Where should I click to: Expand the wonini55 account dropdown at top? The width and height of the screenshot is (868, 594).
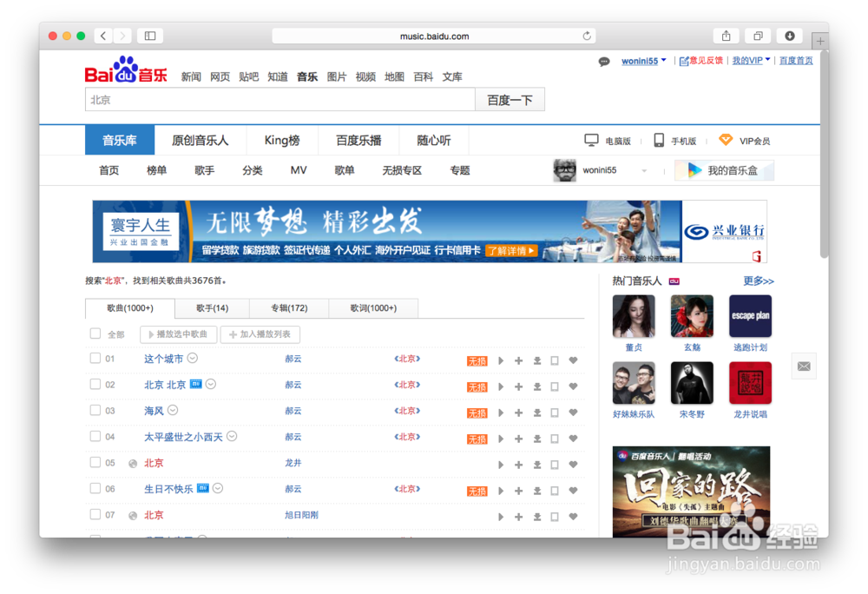[x=664, y=60]
